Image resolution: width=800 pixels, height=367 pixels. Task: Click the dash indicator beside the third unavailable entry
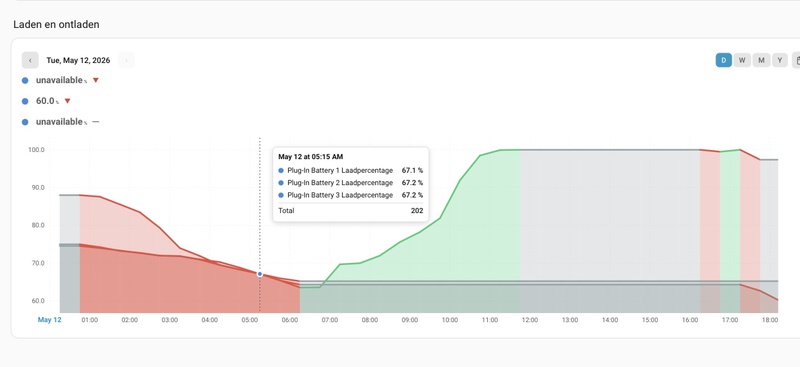click(x=95, y=121)
